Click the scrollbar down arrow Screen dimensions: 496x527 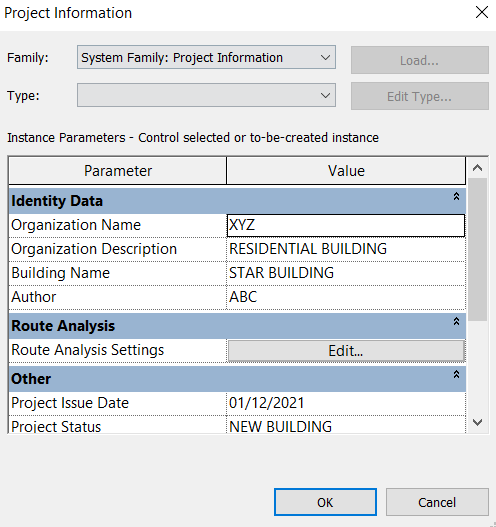[477, 422]
